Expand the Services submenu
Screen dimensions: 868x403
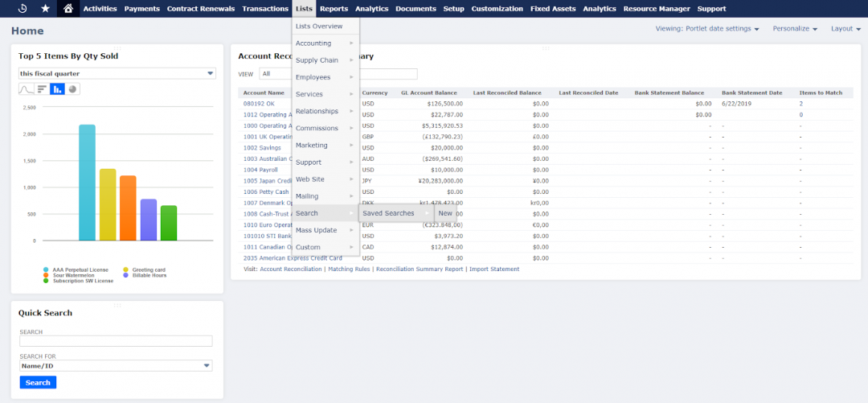pyautogui.click(x=325, y=94)
